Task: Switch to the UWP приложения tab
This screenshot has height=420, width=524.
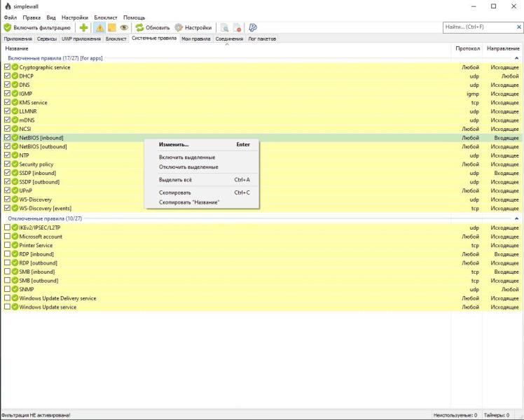Action: point(81,38)
